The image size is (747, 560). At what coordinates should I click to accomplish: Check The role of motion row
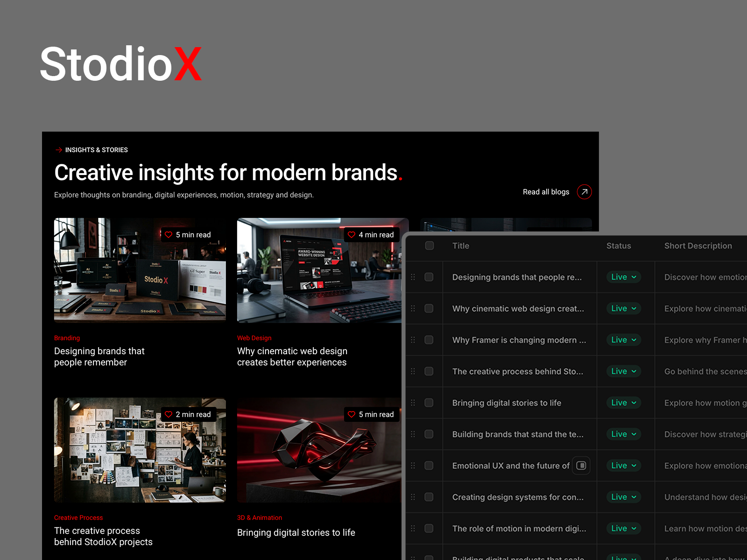click(429, 528)
